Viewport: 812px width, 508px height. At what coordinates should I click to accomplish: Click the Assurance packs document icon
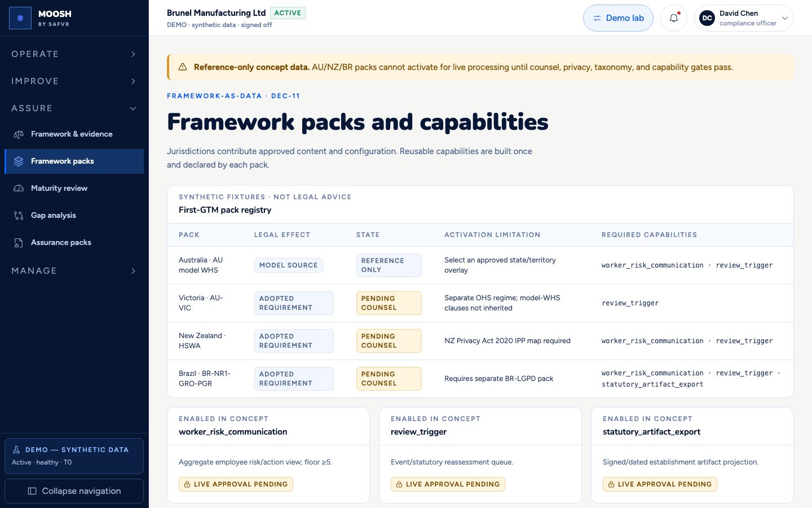19,243
